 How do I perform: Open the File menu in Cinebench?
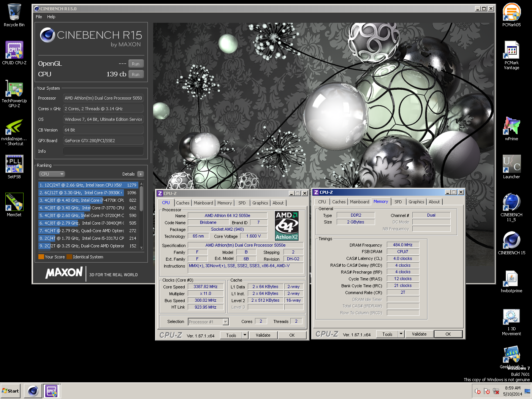[39, 17]
